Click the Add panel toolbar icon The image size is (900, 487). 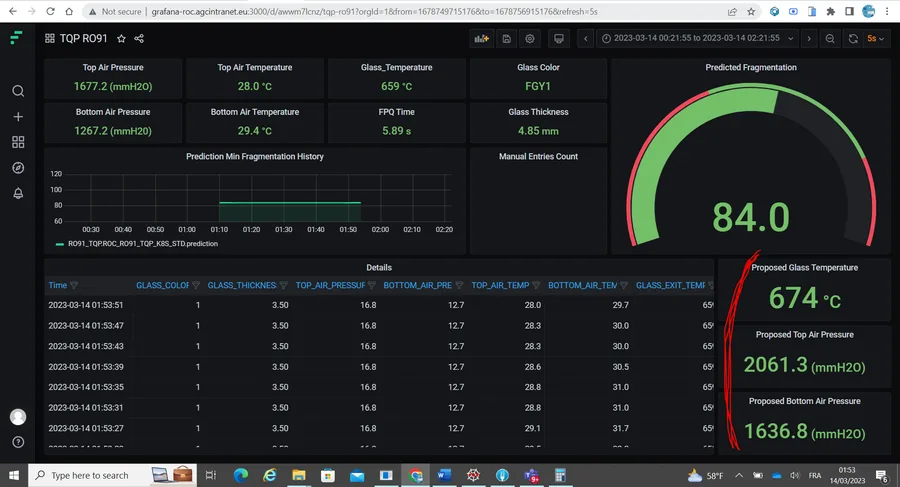coord(481,38)
